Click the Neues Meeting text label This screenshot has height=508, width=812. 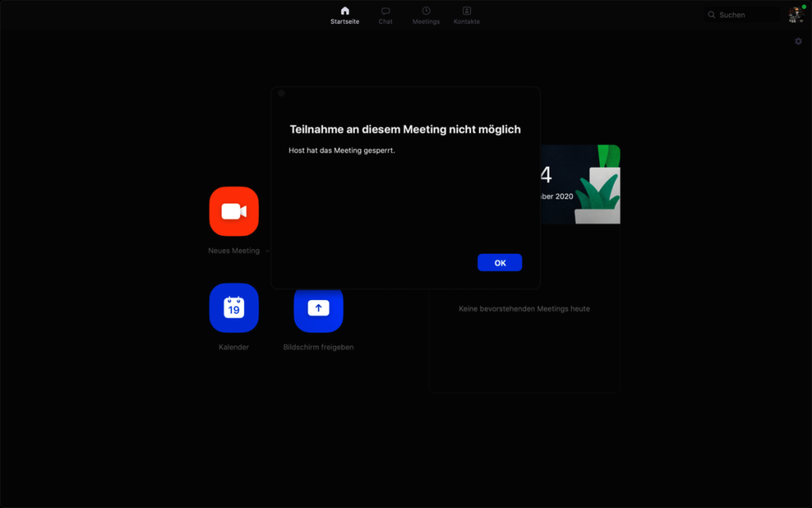pos(234,251)
